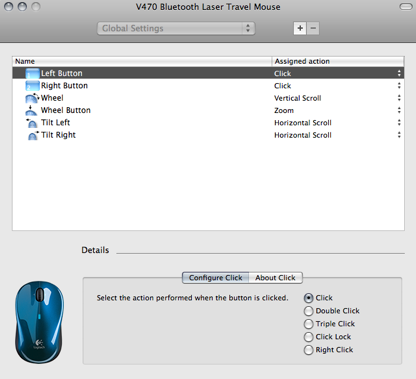Select the Triple Click radio button
Image resolution: width=416 pixels, height=379 pixels.
coord(309,324)
